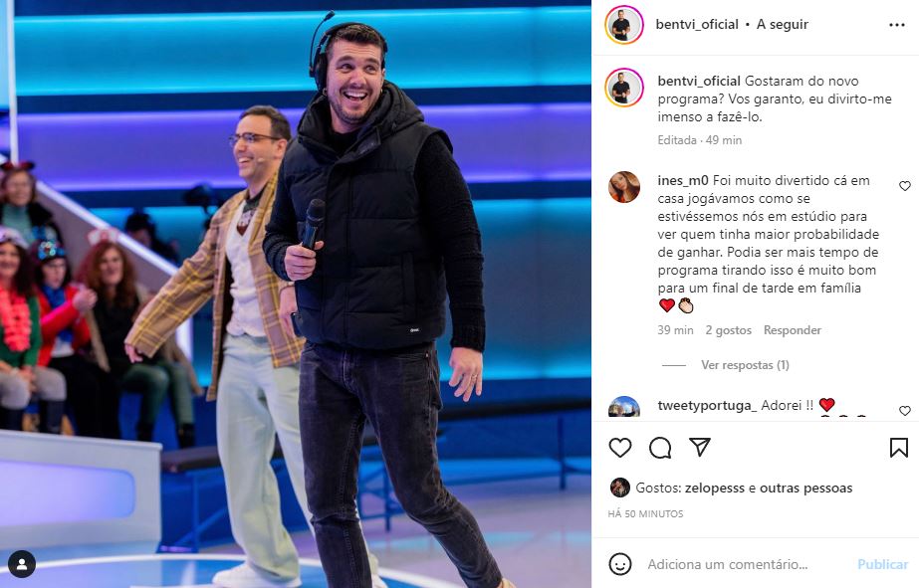Submit comment with Publicar button
919x588 pixels.
coord(883,564)
